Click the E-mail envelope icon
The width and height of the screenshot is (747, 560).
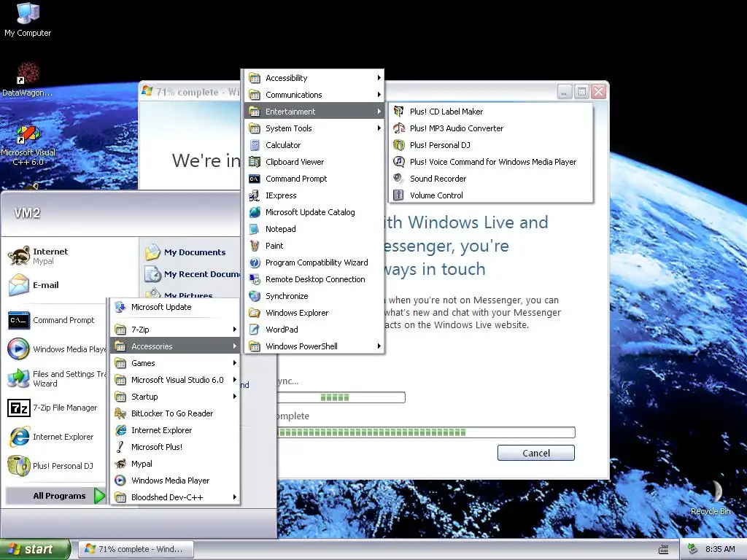[19, 285]
